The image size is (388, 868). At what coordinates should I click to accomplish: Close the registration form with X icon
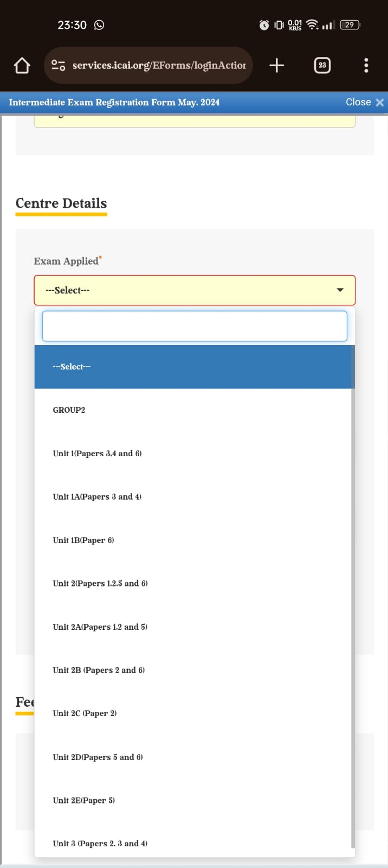click(x=379, y=103)
